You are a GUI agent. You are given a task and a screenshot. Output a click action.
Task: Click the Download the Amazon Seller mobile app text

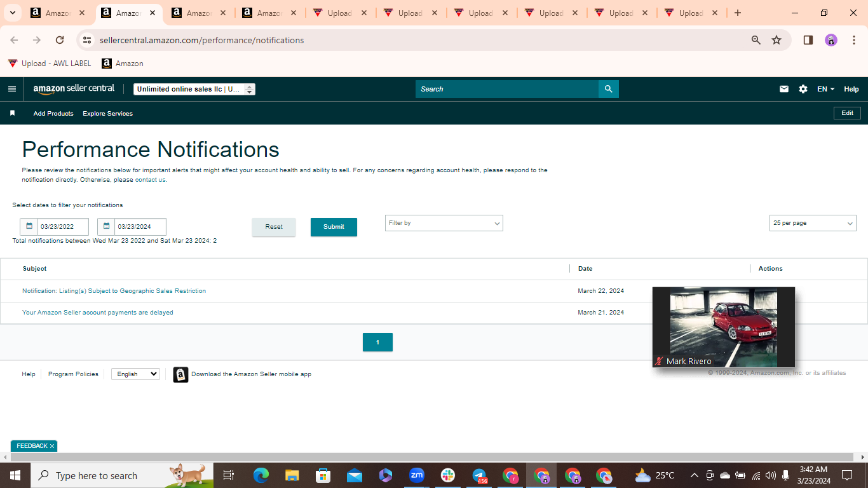point(252,374)
